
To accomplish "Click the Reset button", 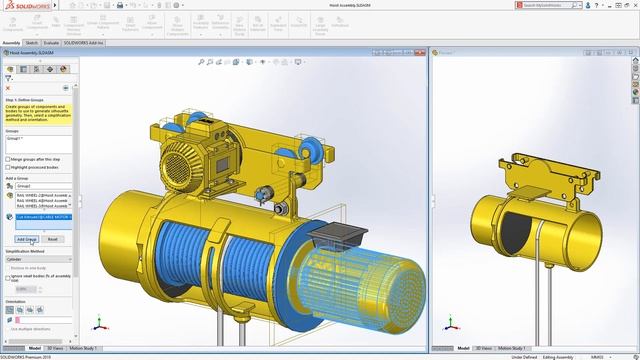I will click(x=53, y=239).
